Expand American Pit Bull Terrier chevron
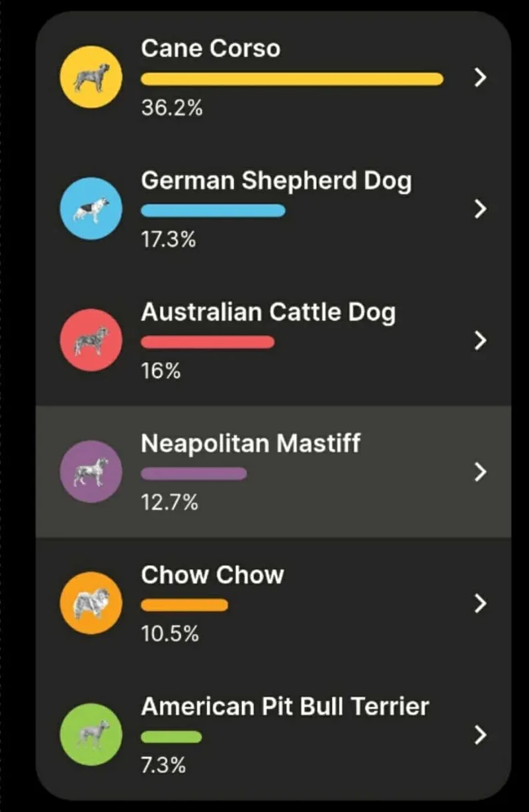Screen dimensions: 529x812 [x=481, y=735]
